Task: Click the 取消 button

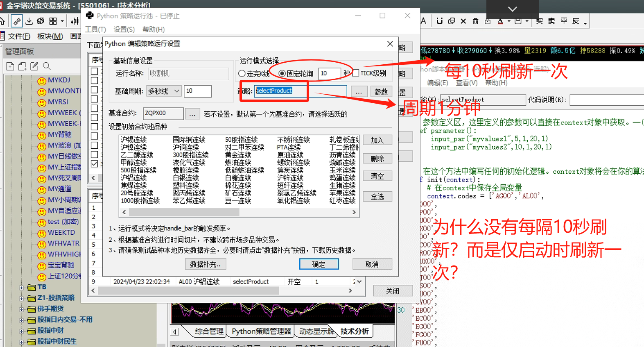Action: (x=372, y=264)
